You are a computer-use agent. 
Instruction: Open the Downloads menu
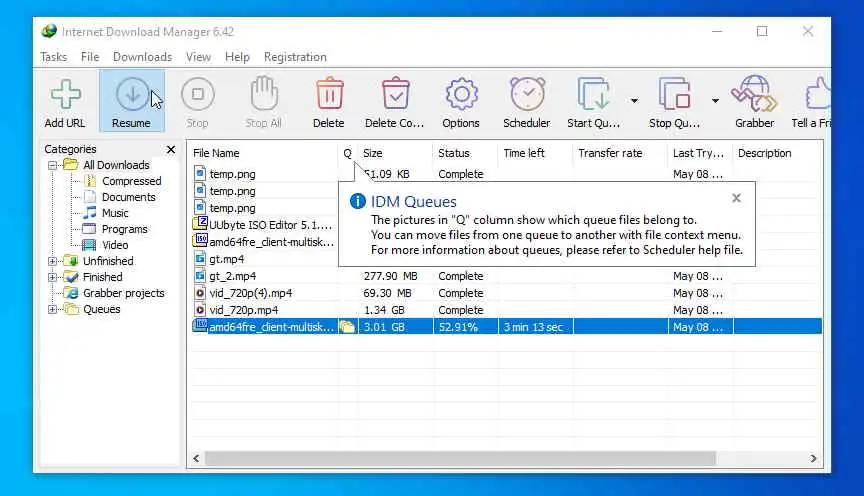(x=142, y=57)
